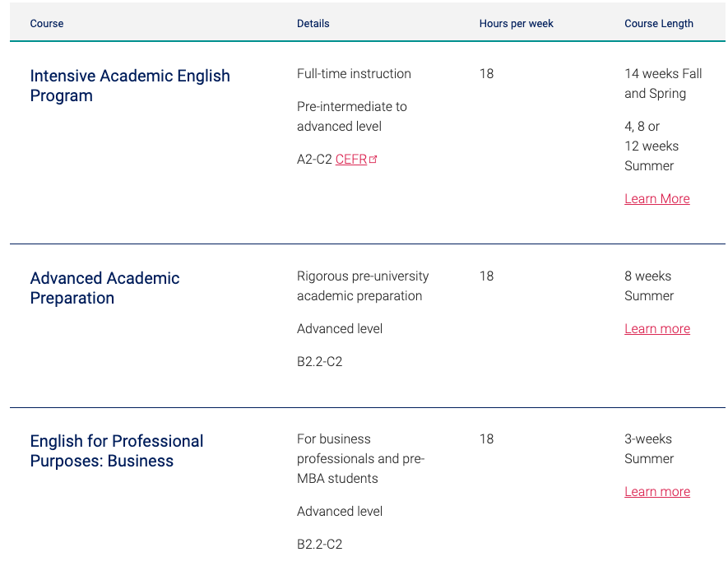Click the A2-C2 level text

(314, 160)
